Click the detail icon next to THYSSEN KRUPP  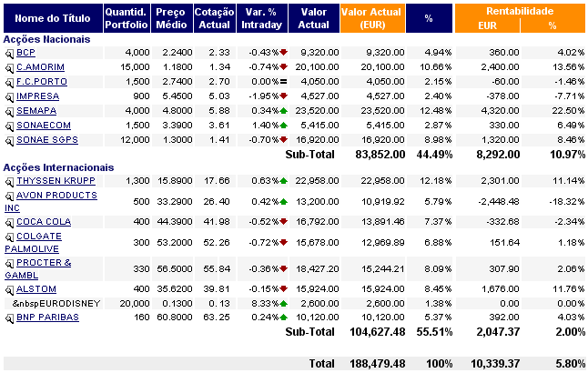coord(10,181)
